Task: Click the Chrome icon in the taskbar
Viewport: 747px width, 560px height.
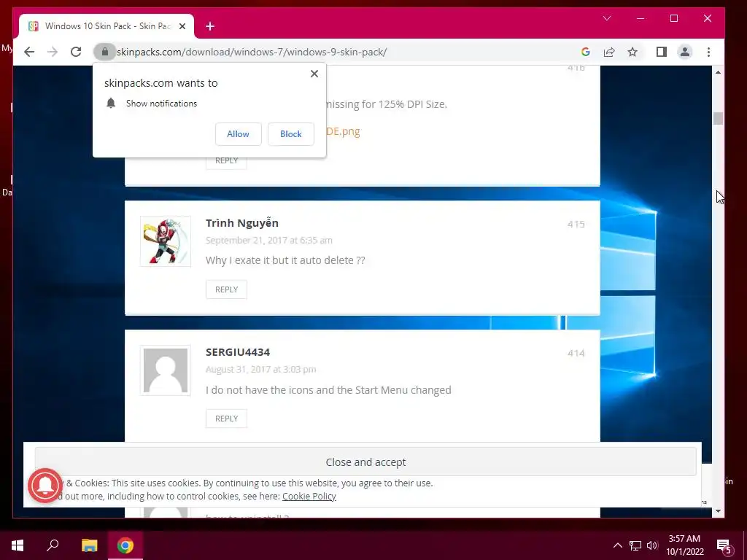Action: tap(125, 545)
